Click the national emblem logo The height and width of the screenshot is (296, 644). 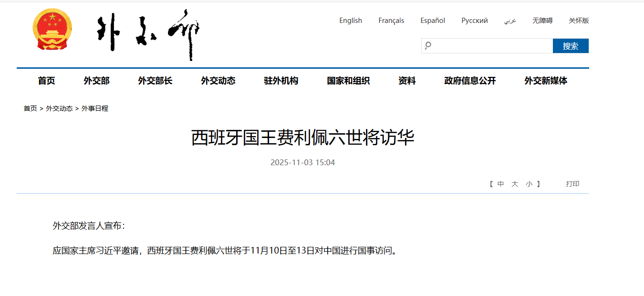point(52,30)
